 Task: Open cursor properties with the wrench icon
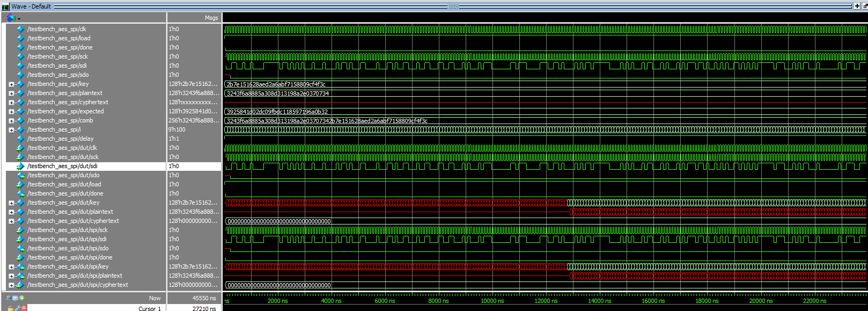coord(17,308)
